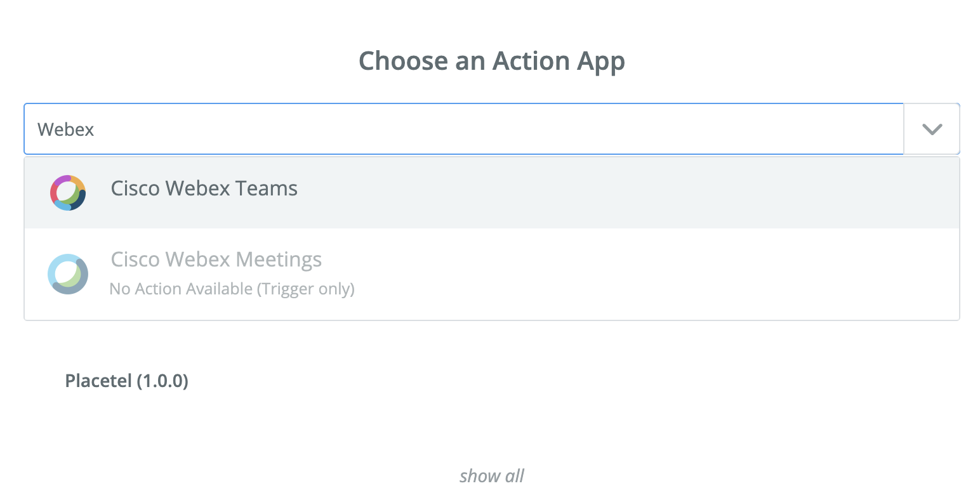The width and height of the screenshot is (980, 500).
Task: Focus the app search field containing "Webex"
Action: click(463, 129)
